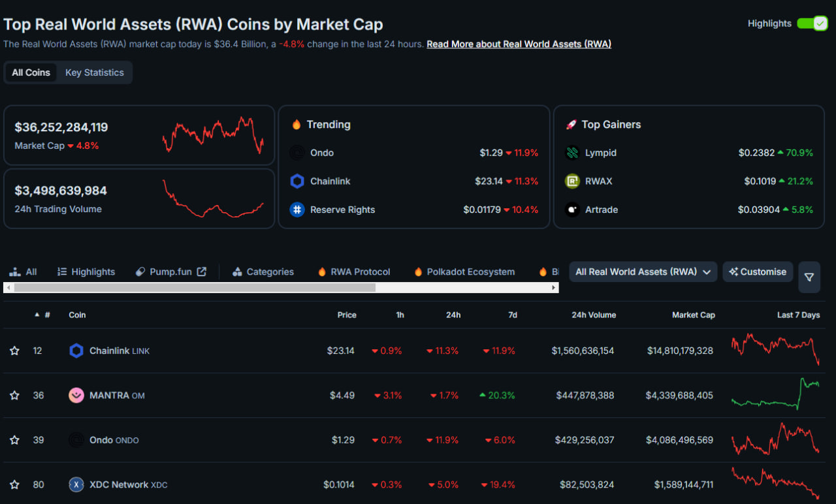Sort by the 24h column header
836x504 pixels.
(x=453, y=315)
